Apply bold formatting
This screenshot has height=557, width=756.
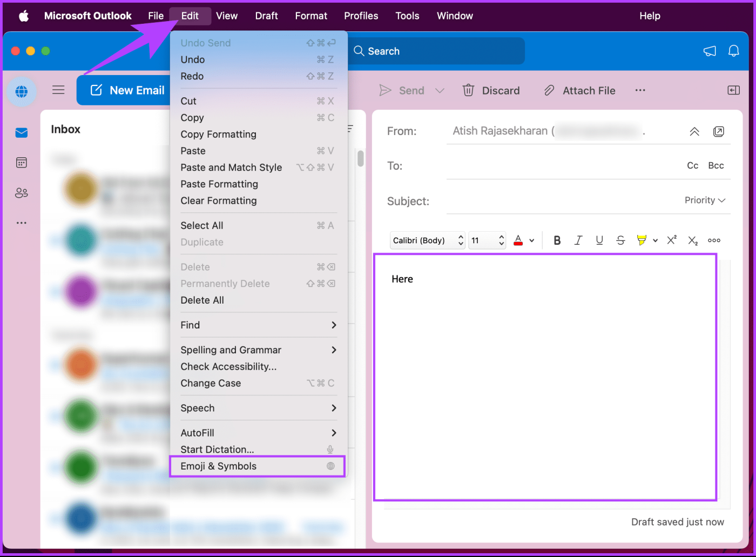pyautogui.click(x=557, y=240)
